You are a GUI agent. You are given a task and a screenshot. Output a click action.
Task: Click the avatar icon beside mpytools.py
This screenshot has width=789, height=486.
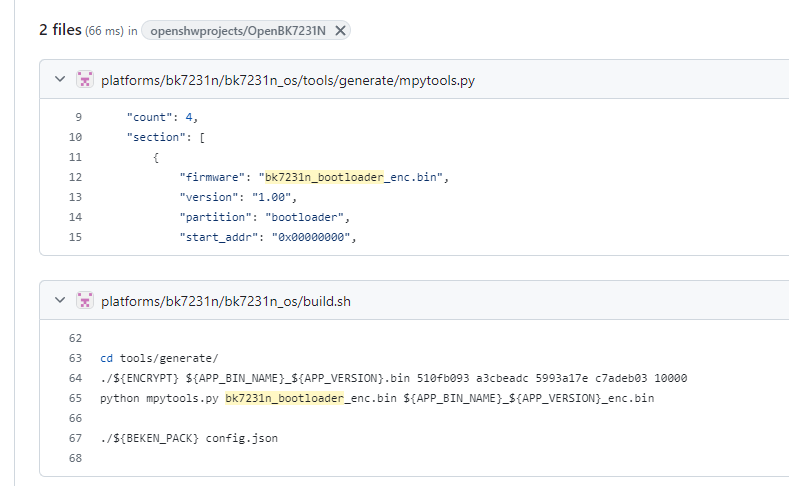(x=85, y=79)
